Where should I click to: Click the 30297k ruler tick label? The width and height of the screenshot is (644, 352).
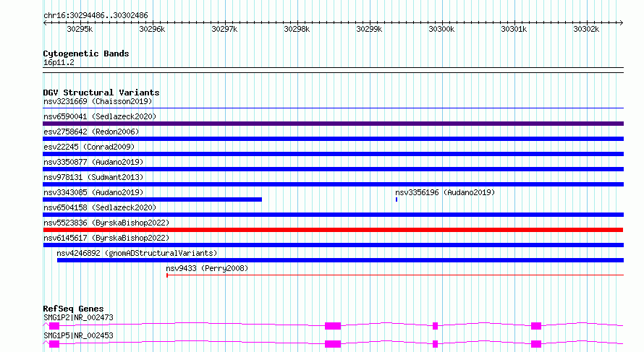click(x=224, y=29)
